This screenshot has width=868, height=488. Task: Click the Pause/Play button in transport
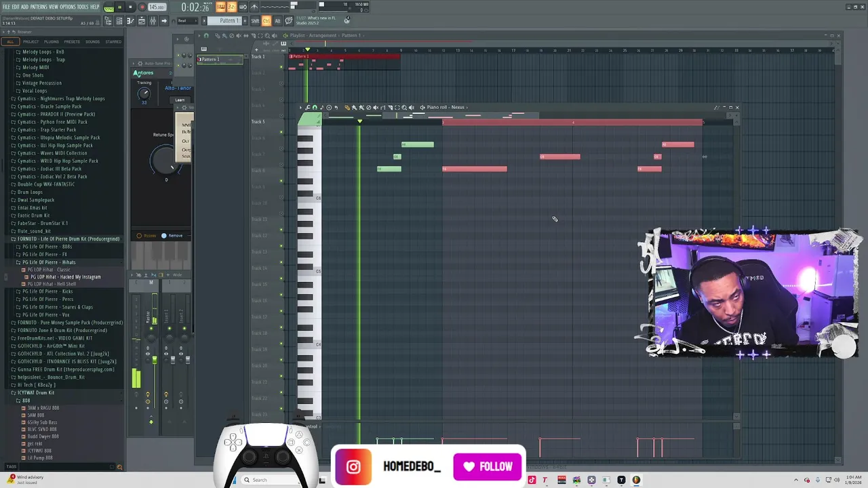(119, 7)
